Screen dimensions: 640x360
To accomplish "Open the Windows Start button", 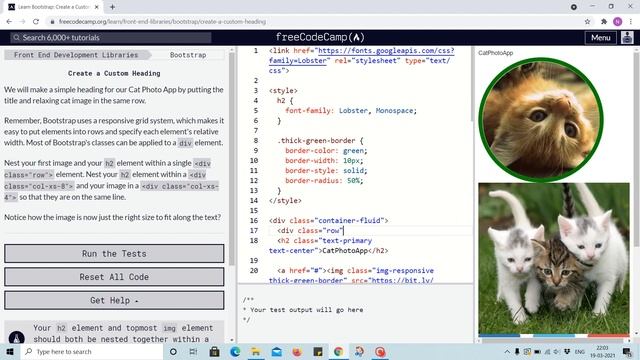I will click(x=10, y=351).
